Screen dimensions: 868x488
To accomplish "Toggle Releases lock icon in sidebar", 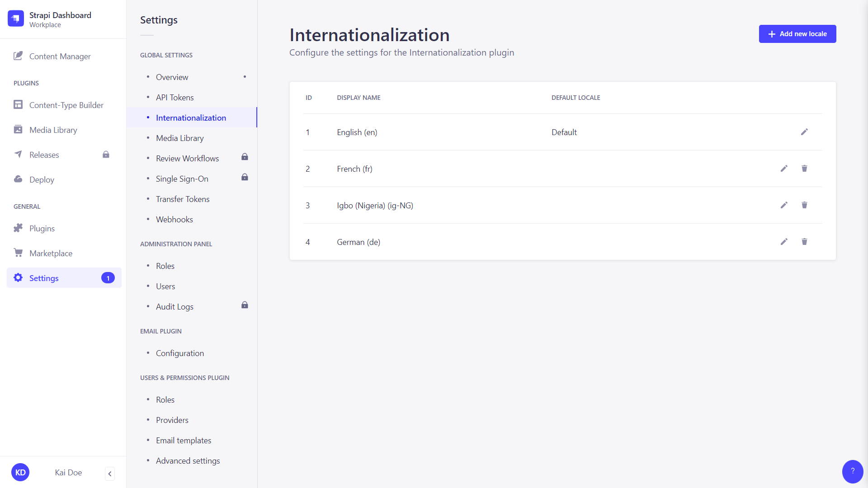I will point(106,155).
